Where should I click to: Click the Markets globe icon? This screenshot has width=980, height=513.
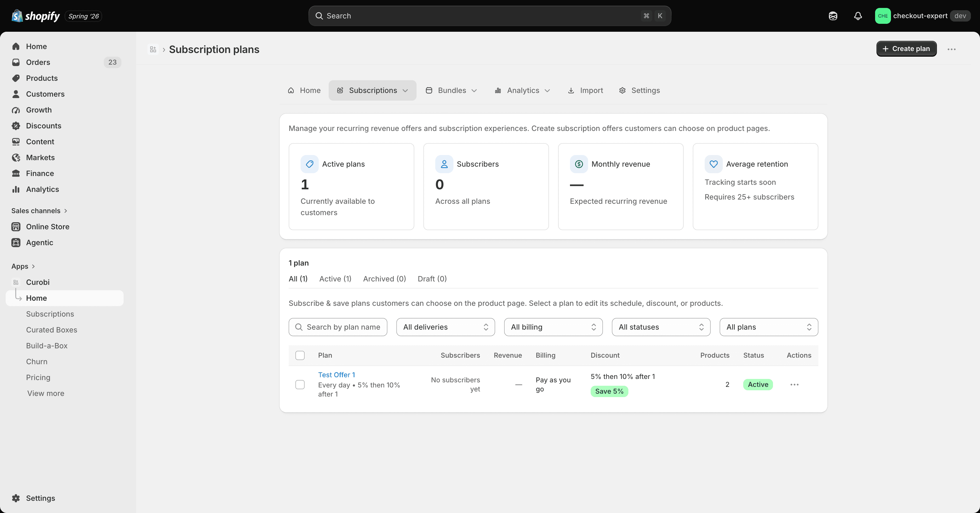[x=16, y=158]
